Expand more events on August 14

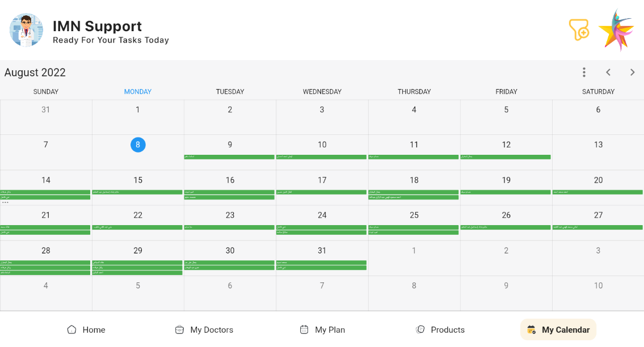6,202
